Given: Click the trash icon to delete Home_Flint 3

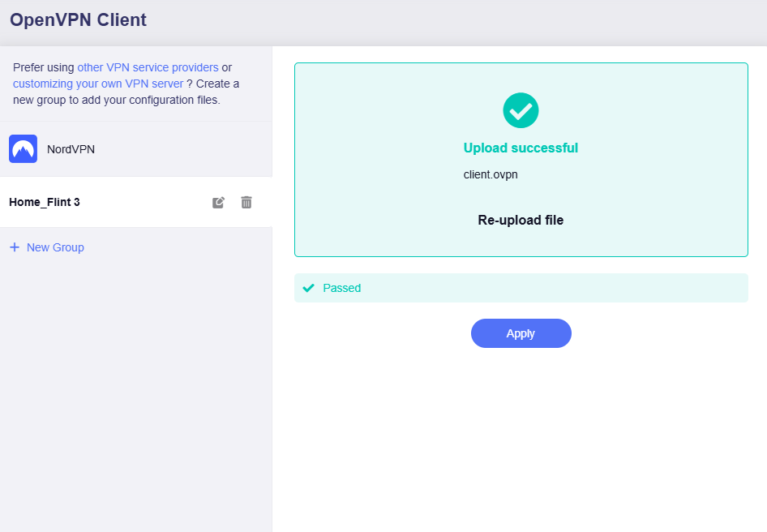Looking at the screenshot, I should coord(246,202).
